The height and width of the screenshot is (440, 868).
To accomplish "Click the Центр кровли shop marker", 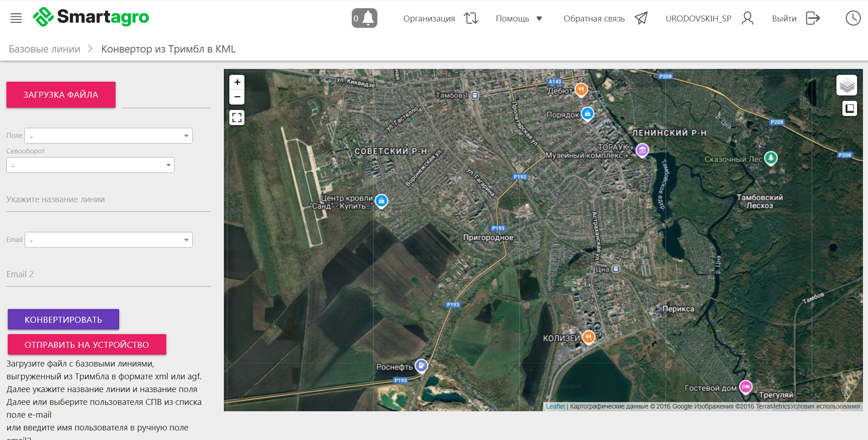I will (381, 201).
